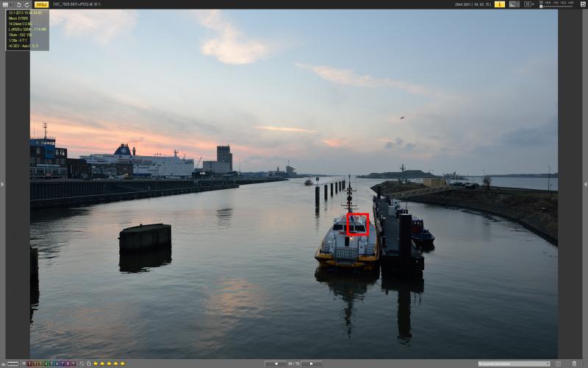
Task: Click the EXIF info overlay panel
Action: point(27,30)
